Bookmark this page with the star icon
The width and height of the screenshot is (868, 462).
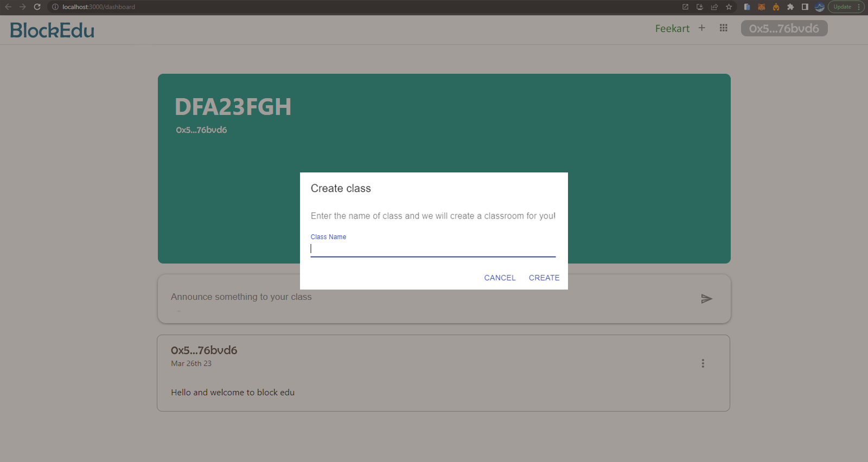(x=729, y=7)
